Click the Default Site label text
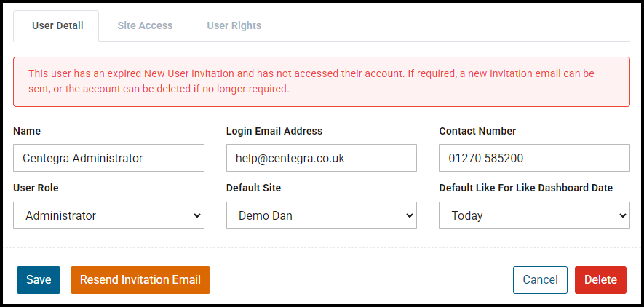Image resolution: width=644 pixels, height=307 pixels. coord(253,188)
